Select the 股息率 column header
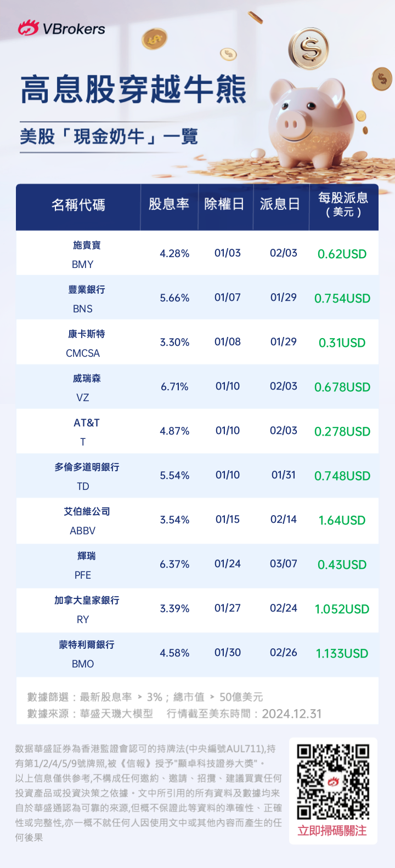 [169, 204]
